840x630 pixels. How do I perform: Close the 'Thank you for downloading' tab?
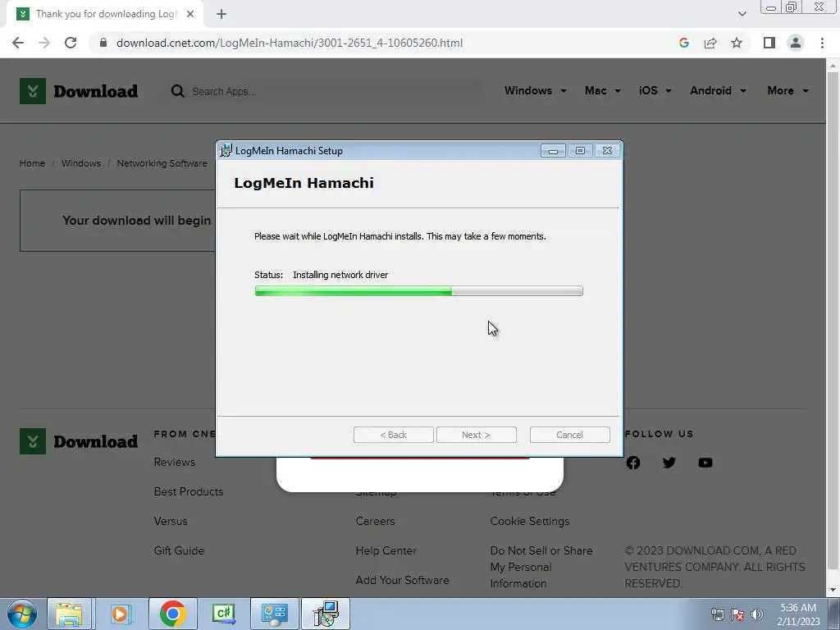(190, 14)
